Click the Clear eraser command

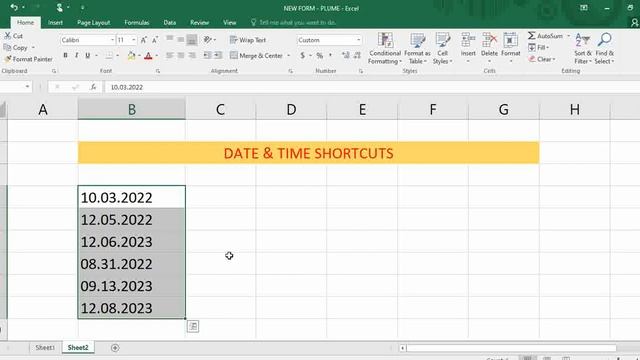point(542,59)
